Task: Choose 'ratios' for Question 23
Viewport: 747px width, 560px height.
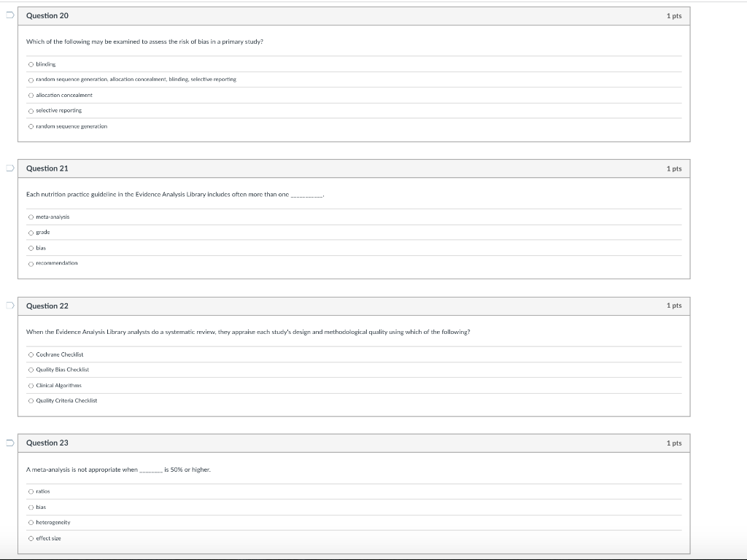Action: [x=31, y=491]
